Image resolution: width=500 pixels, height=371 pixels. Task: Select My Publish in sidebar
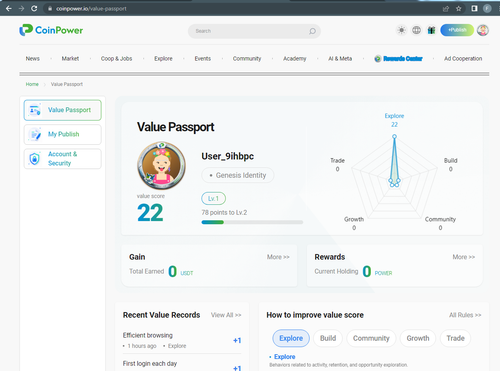63,134
